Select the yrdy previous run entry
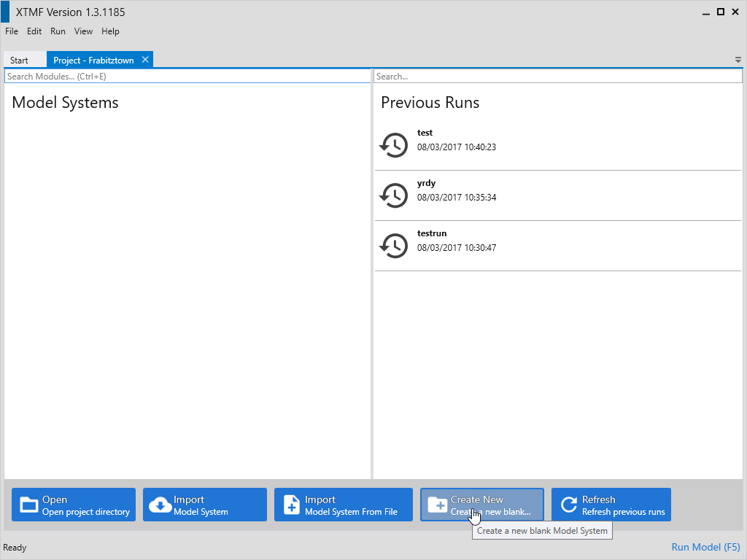The width and height of the screenshot is (747, 560). 557,195
